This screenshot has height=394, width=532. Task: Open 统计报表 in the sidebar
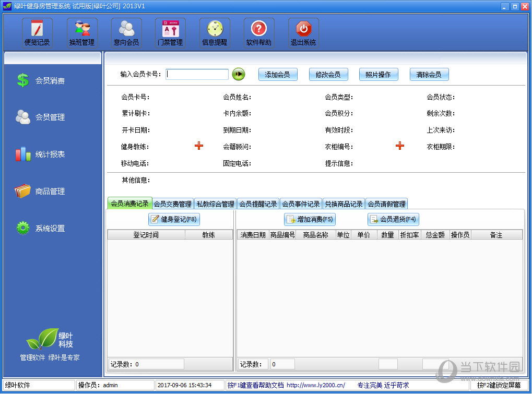click(50, 154)
